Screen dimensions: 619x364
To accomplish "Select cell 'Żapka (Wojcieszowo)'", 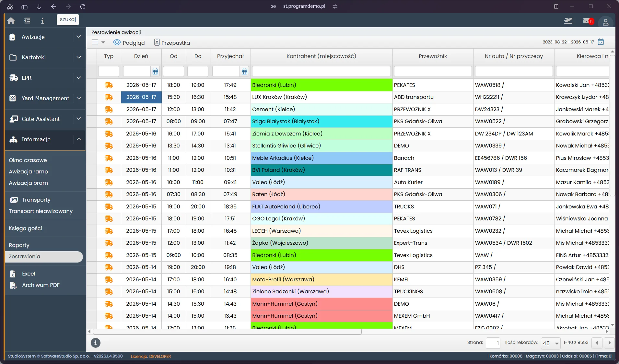I will tap(321, 243).
